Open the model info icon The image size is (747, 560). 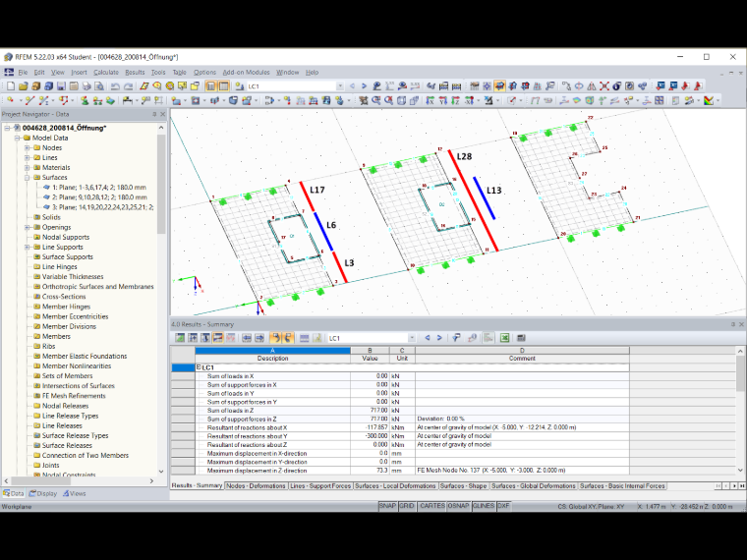tap(616, 86)
